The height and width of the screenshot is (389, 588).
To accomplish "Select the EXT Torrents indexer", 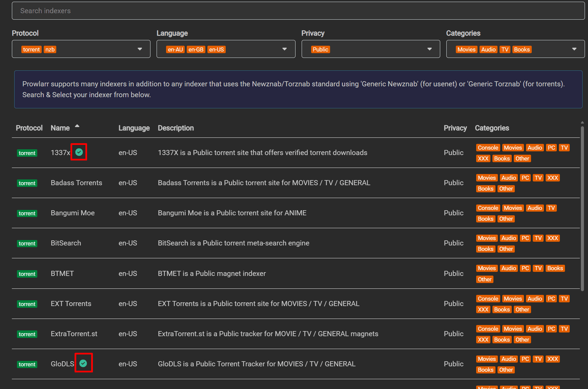I will point(71,304).
